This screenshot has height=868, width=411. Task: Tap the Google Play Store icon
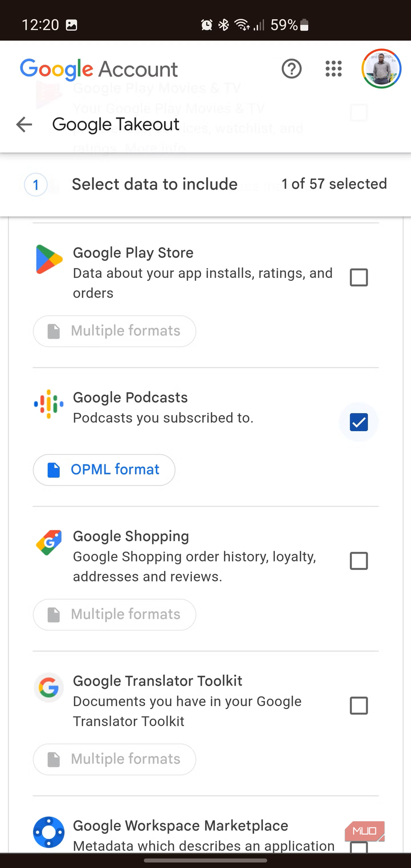point(49,259)
